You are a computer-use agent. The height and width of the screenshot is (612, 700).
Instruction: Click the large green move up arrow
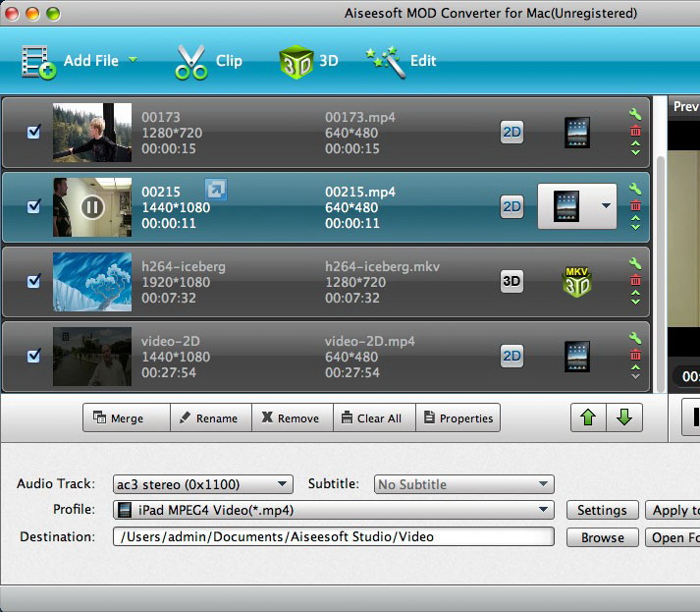588,417
